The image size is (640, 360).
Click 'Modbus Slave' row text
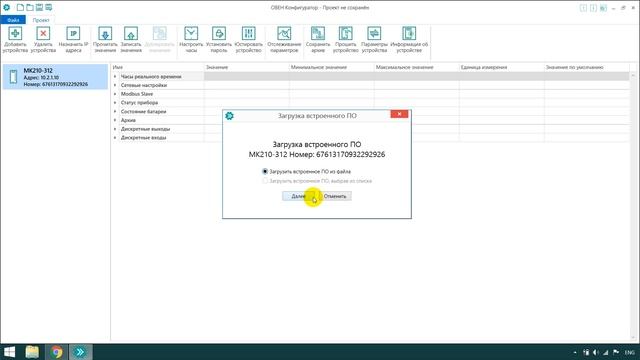(137, 94)
